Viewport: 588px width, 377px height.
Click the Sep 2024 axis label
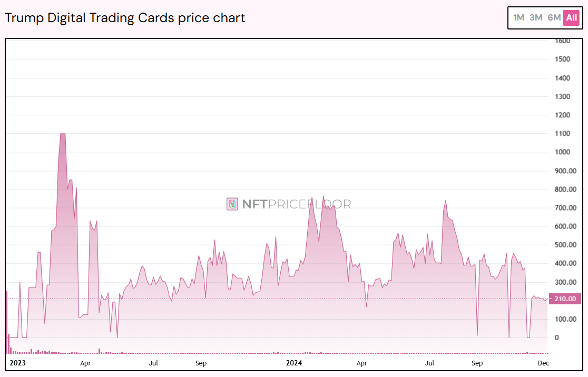pyautogui.click(x=478, y=363)
